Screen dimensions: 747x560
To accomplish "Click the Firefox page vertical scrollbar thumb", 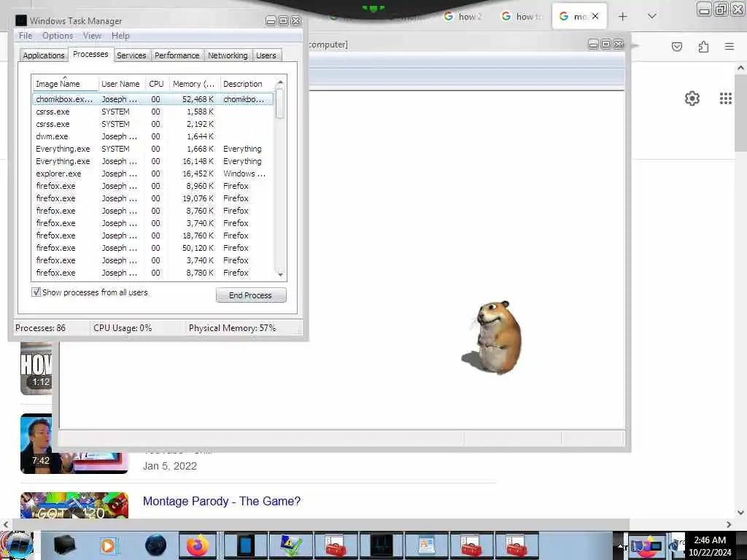I will (741, 112).
